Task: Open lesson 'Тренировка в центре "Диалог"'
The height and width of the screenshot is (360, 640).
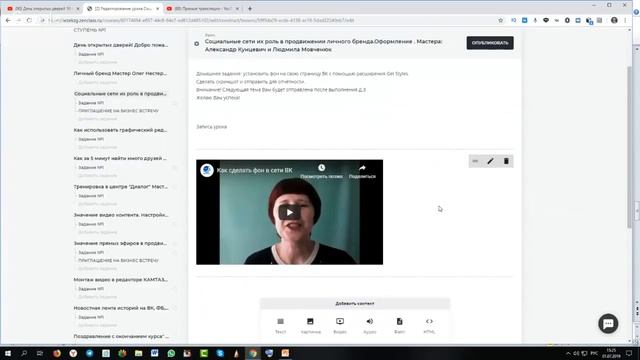Action: coord(120,187)
